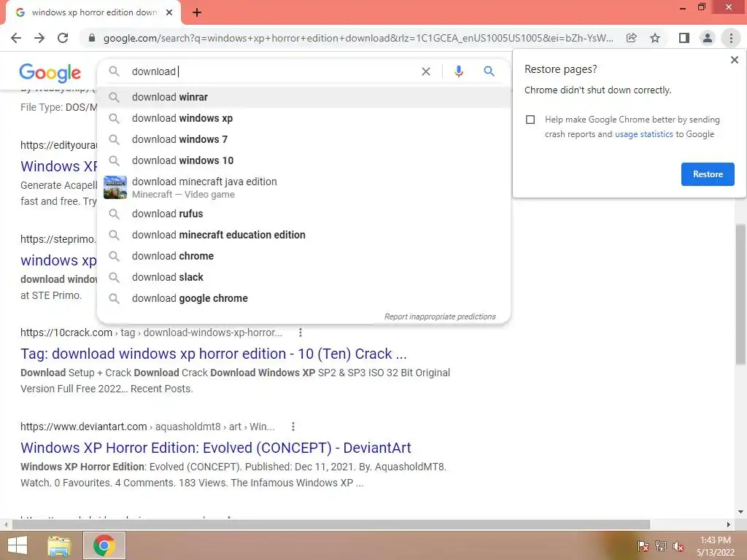The width and height of the screenshot is (747, 560).
Task: Select the suggestion download winrar
Action: (x=303, y=97)
